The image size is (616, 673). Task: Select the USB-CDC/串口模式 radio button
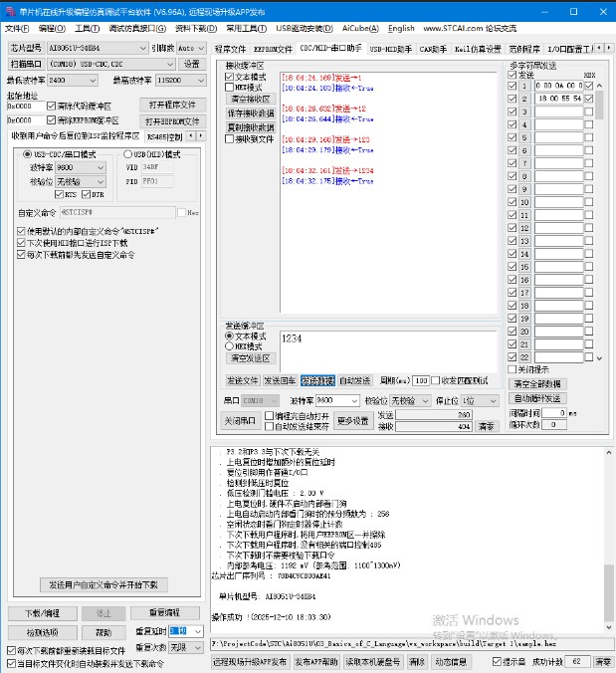point(28,154)
